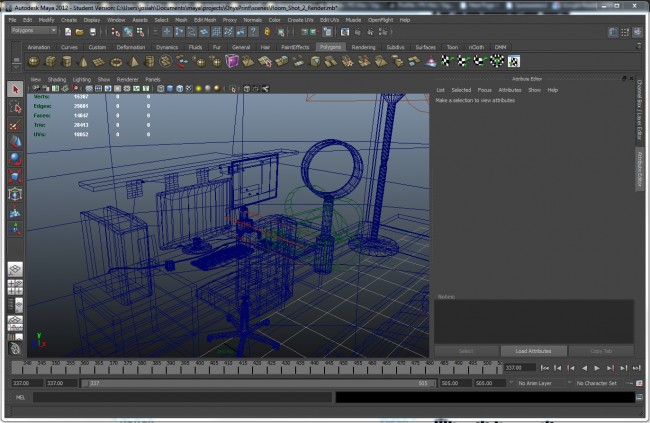Select the Show Manipulator tool

pyautogui.click(x=15, y=229)
